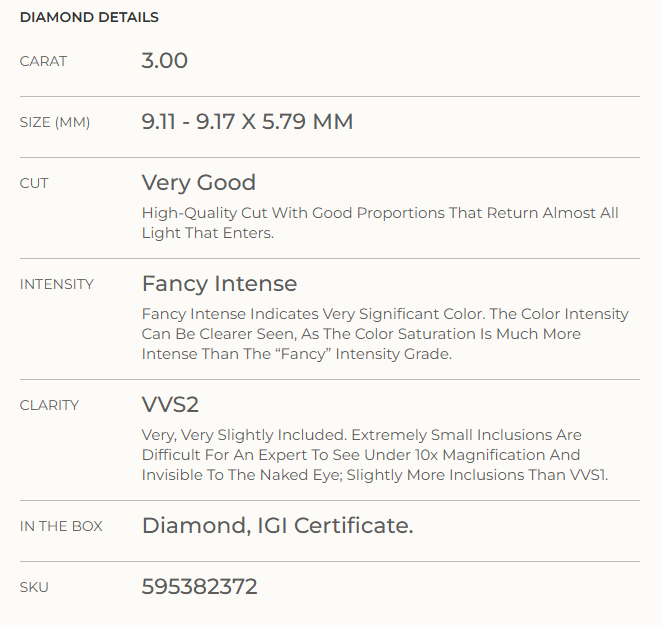Click the High-Quality Cut description text
The height and width of the screenshot is (627, 662).
[380, 223]
